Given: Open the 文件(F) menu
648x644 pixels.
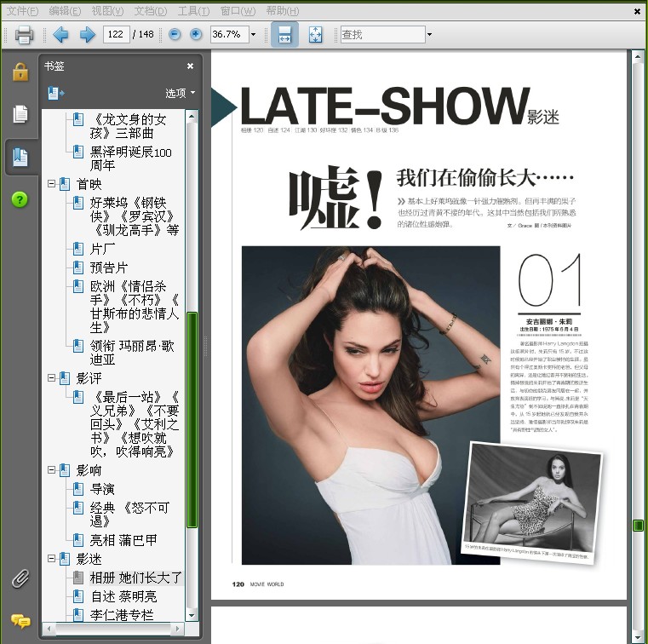Looking at the screenshot, I should click(23, 11).
